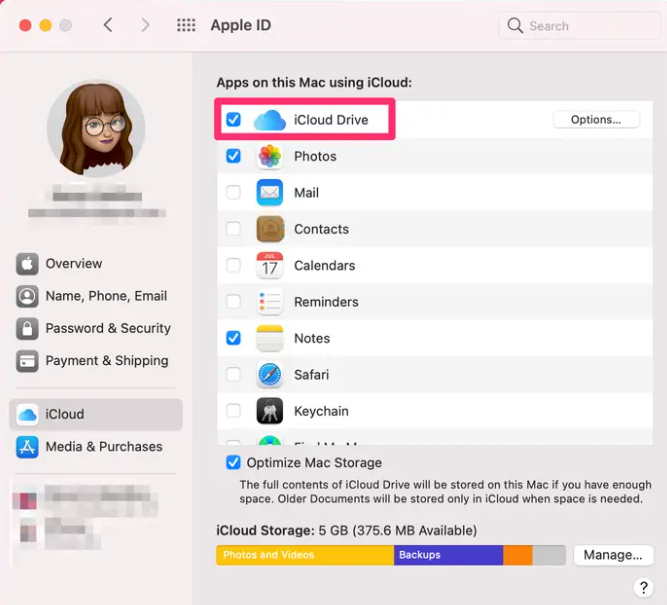
Task: Enable the Calendars checkbox
Action: click(233, 265)
